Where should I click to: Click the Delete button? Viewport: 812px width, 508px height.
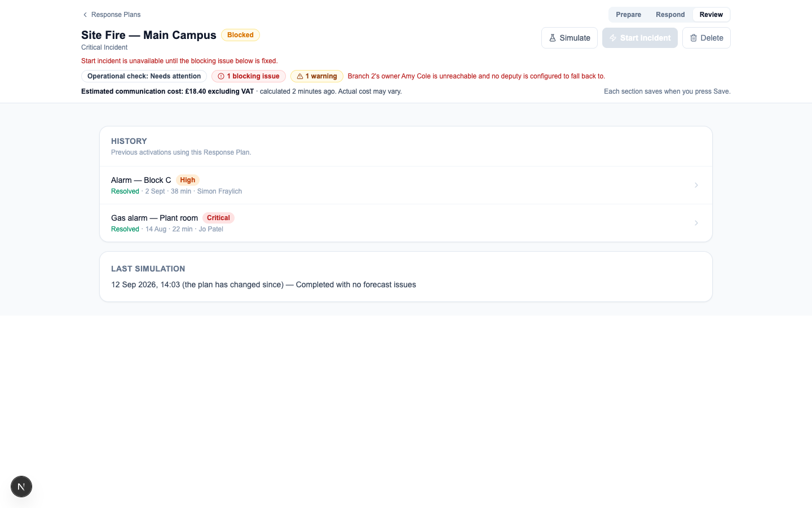pos(707,38)
